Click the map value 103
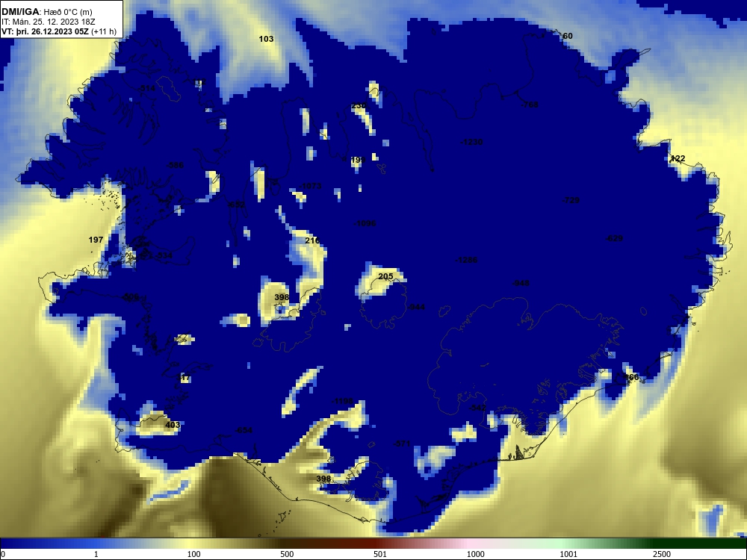This screenshot has height=560, width=747. tap(266, 39)
